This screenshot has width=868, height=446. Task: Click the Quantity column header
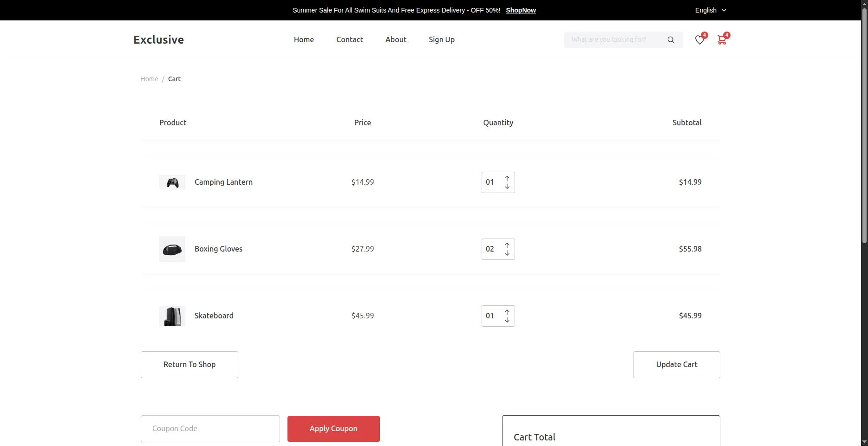(x=498, y=123)
